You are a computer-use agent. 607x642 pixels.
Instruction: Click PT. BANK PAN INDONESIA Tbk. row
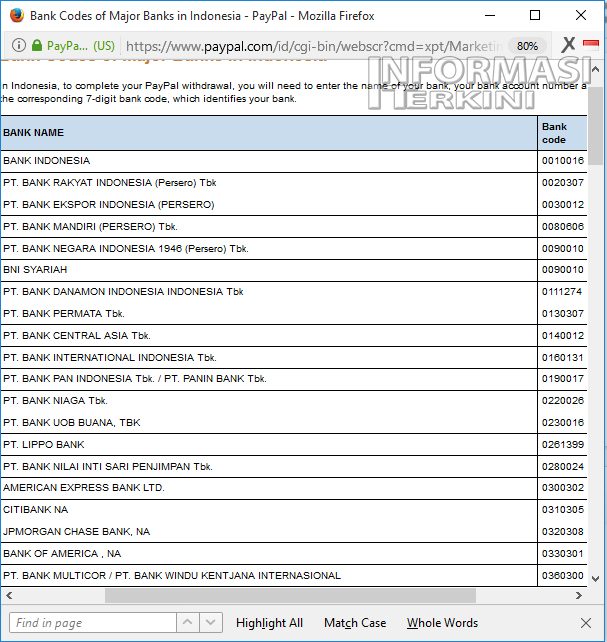pyautogui.click(x=135, y=379)
